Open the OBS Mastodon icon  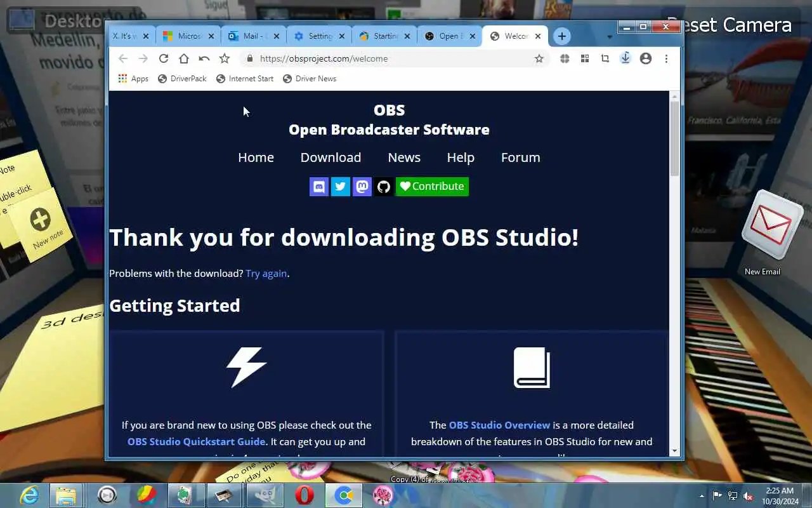(x=362, y=187)
